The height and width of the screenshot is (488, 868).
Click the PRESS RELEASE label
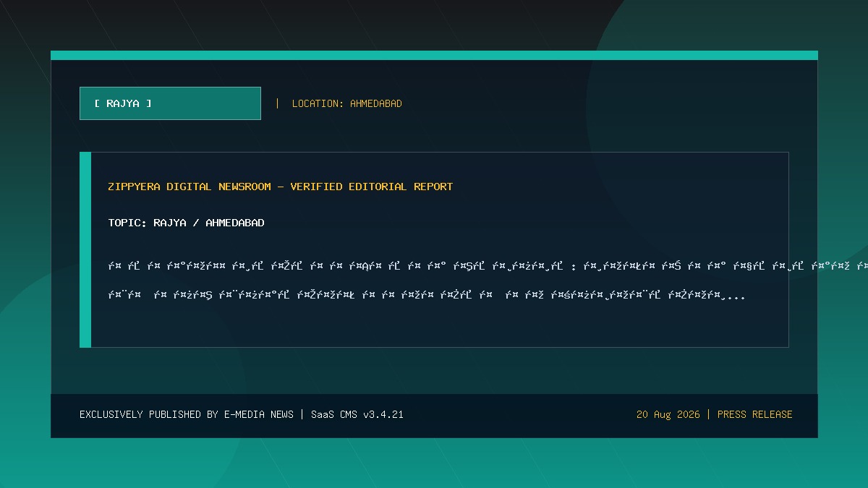[755, 414]
